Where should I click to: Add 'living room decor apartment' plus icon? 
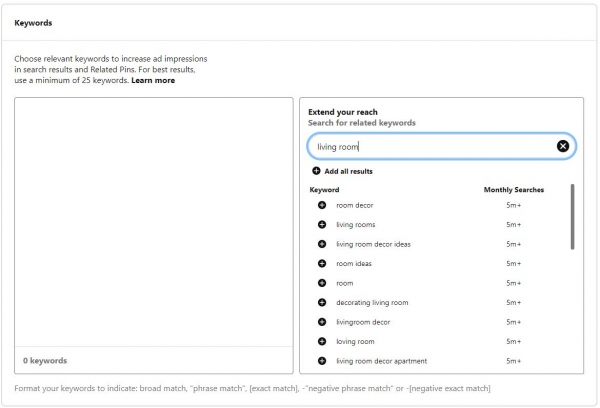pos(322,361)
